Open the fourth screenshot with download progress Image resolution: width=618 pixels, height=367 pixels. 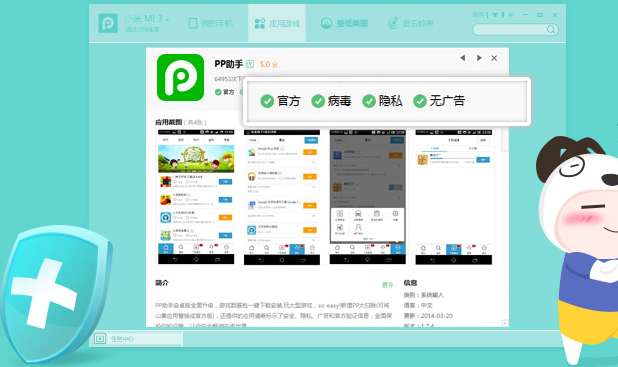tap(454, 197)
